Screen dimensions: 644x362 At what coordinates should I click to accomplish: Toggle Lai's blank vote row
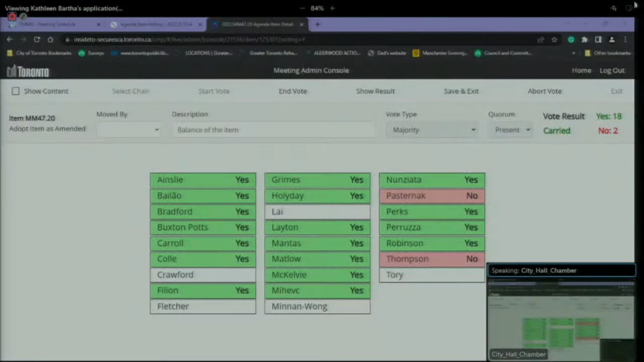(317, 212)
